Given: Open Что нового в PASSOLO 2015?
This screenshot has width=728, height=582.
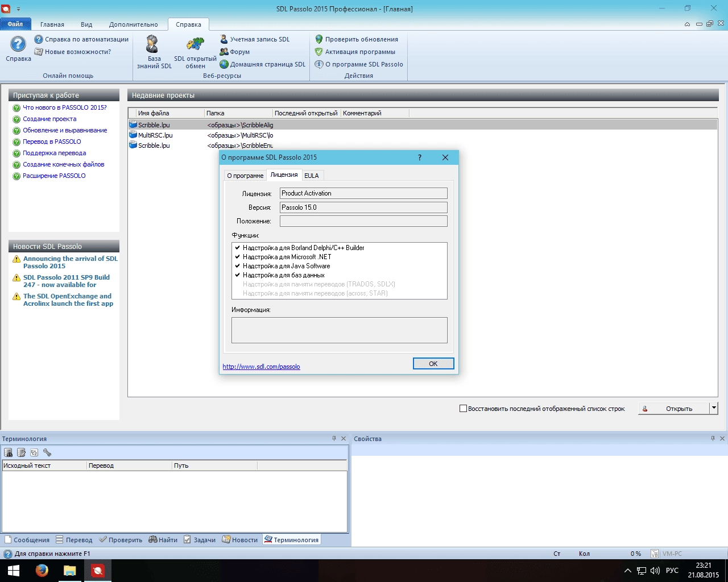Looking at the screenshot, I should [x=65, y=107].
